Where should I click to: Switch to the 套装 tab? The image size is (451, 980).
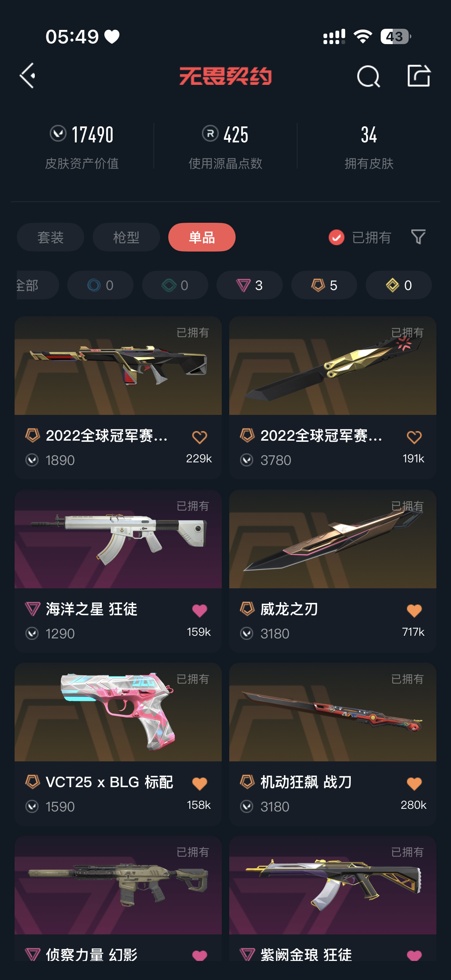[x=50, y=237]
